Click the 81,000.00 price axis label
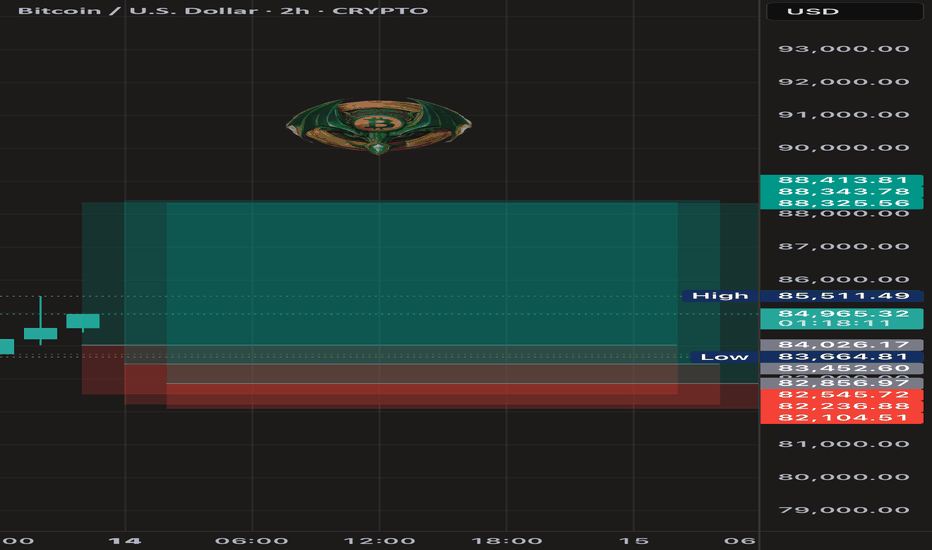Screen dimensions: 932x550 844,444
